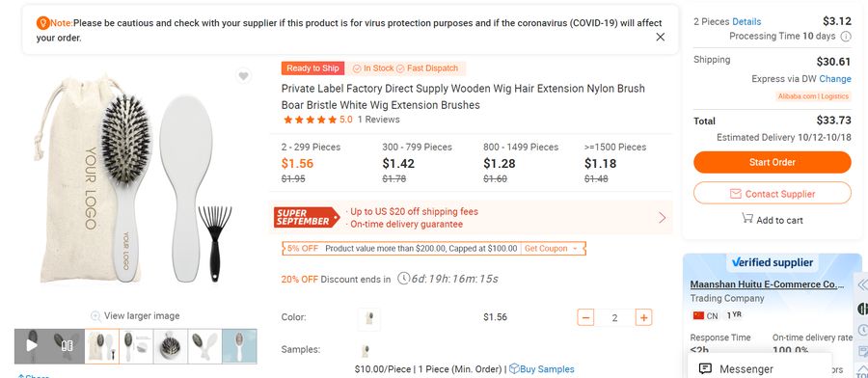Play the product video thumbnail

[32, 346]
